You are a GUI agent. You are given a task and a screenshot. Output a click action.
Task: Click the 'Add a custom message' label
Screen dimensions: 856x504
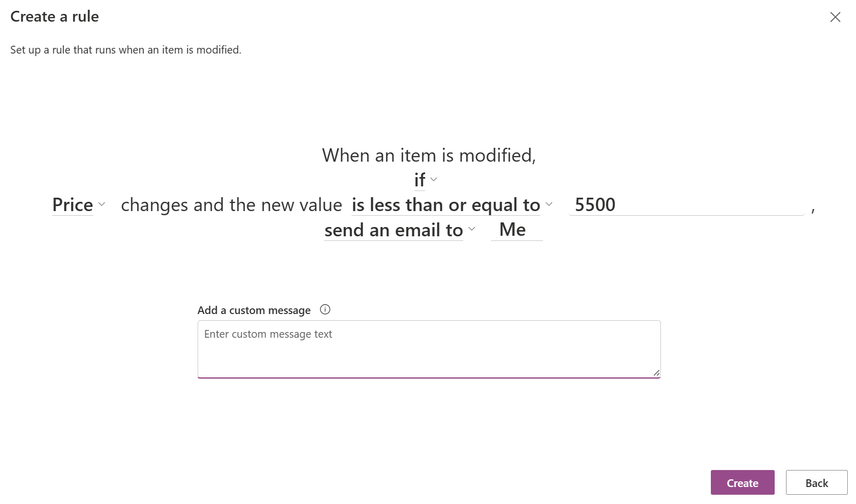(254, 310)
